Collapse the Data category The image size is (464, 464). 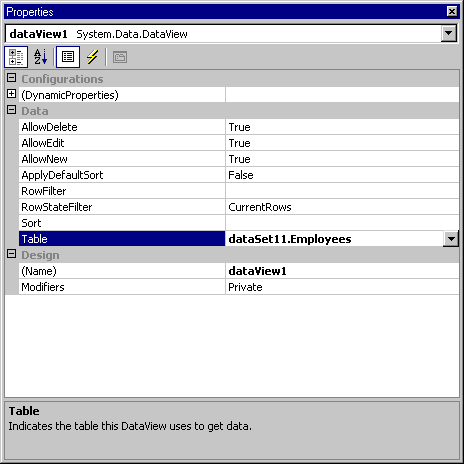[x=11, y=110]
